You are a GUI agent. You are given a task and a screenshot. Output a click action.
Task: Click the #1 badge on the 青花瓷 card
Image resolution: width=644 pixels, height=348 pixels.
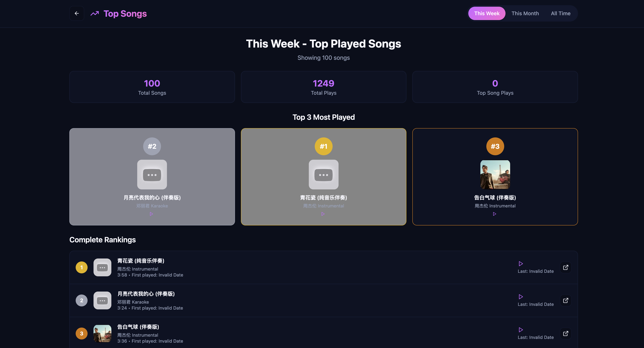[323, 146]
